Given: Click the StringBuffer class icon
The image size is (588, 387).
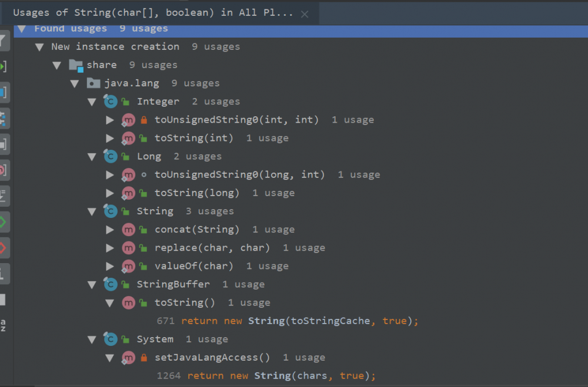Looking at the screenshot, I should tap(111, 284).
